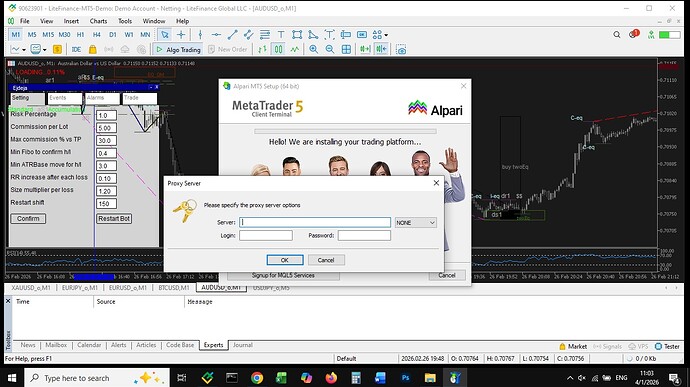Open the Insert menu
The image size is (690, 387).
click(71, 21)
